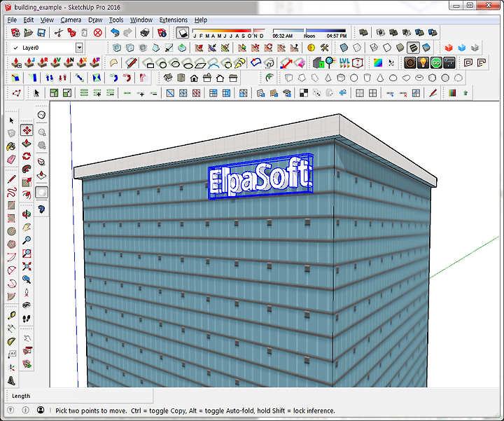Click the Position Camera tool
Screen dimensions: 504x421
pos(27,292)
